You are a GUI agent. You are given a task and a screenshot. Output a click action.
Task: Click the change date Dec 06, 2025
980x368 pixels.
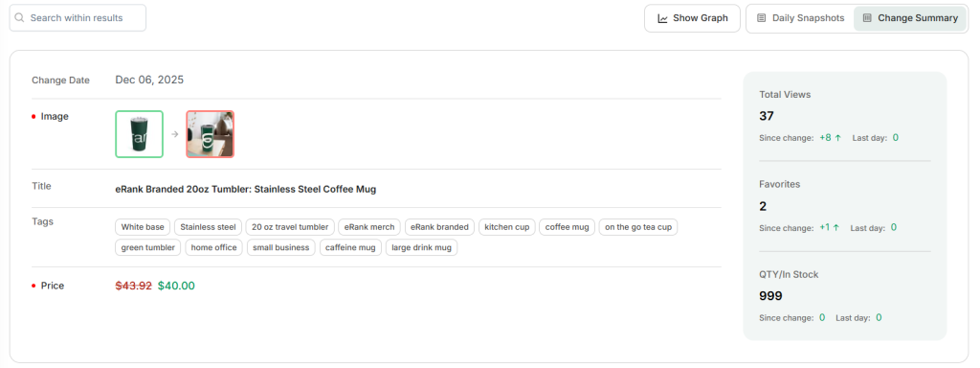point(149,80)
